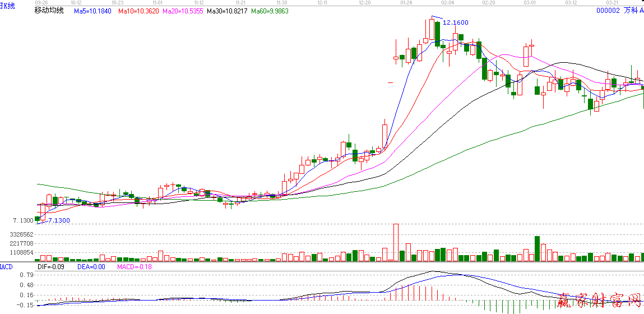Click the 01-24 date axis label
This screenshot has height=314, width=644.
tap(407, 3)
